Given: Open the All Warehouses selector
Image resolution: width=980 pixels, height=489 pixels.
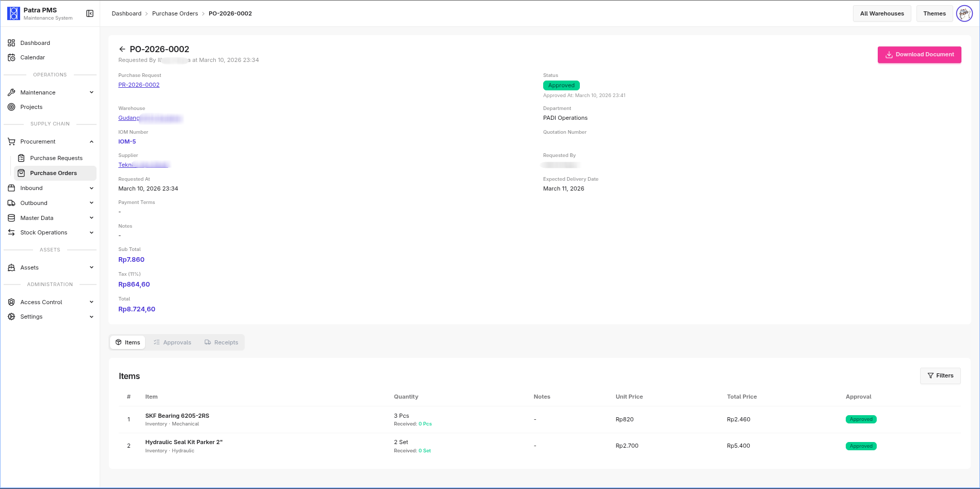Looking at the screenshot, I should [x=882, y=13].
